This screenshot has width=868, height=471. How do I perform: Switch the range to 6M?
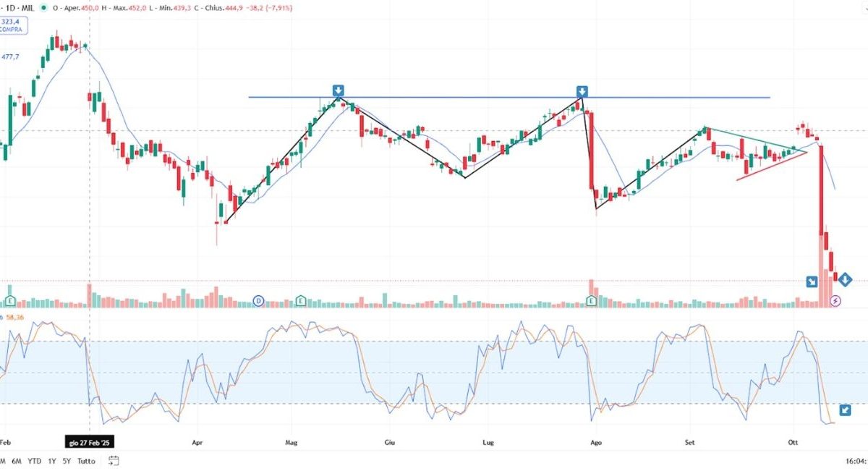15,461
